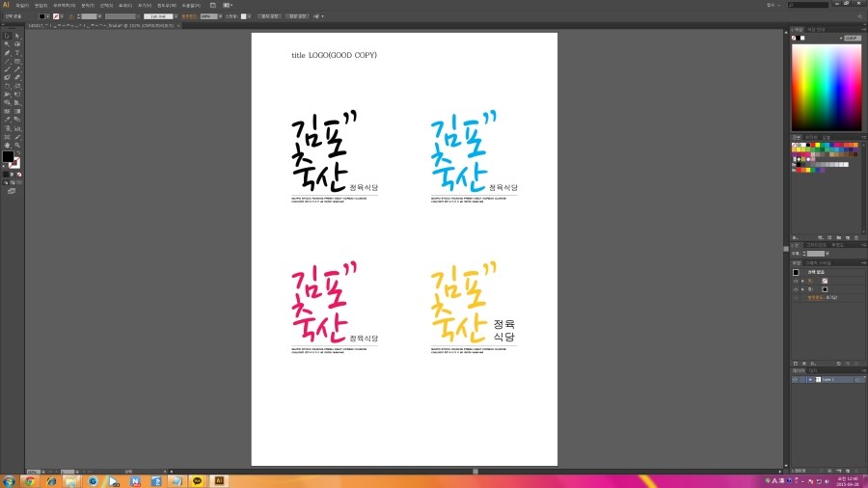This screenshot has width=868, height=488.
Task: Pick a color from the Color panel spectrum
Action: [826, 88]
